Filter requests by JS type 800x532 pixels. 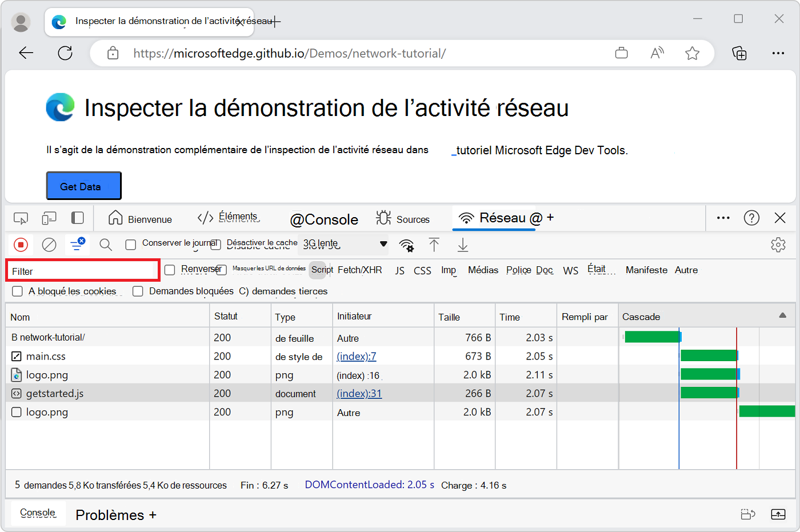pyautogui.click(x=400, y=270)
